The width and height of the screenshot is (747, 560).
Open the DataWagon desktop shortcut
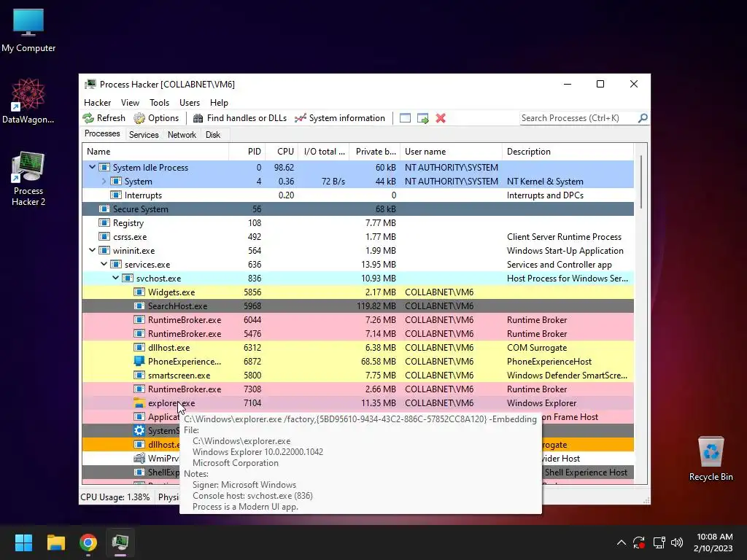point(28,101)
